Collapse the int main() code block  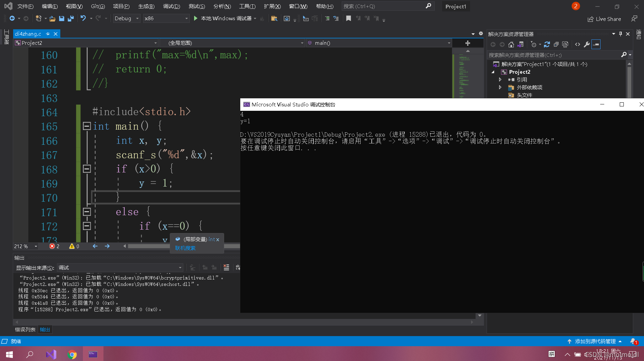point(87,126)
